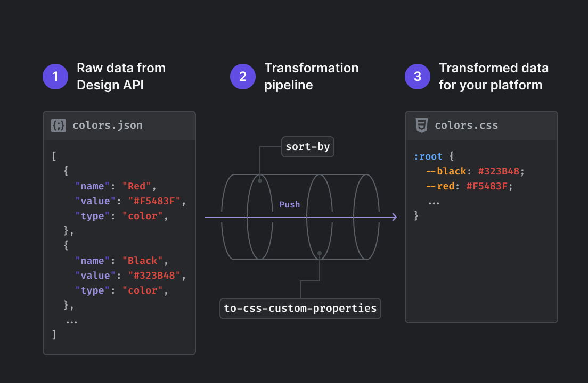This screenshot has width=588, height=383.
Task: Click the CSS3 shield file icon
Action: 421,126
